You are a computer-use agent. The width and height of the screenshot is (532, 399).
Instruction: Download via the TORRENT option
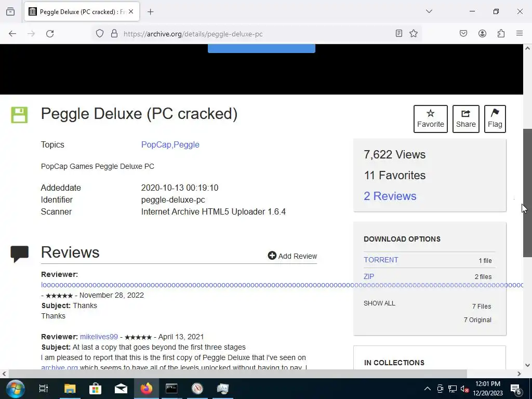pos(381,260)
